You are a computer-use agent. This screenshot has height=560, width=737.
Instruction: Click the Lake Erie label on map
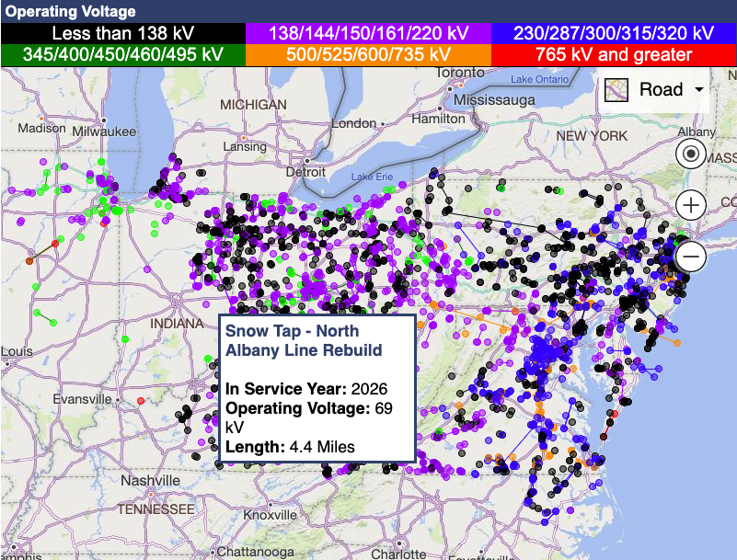click(372, 177)
